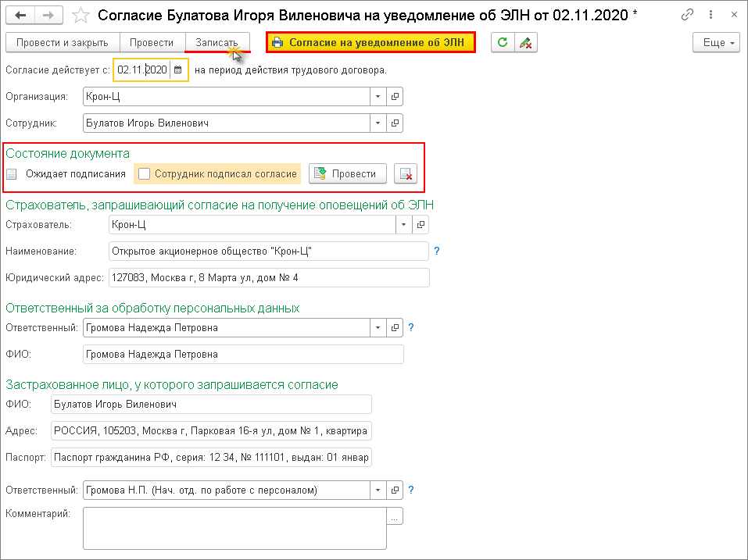The height and width of the screenshot is (560, 748).
Task: Open comment editor with ellipsis button
Action: pos(395,516)
